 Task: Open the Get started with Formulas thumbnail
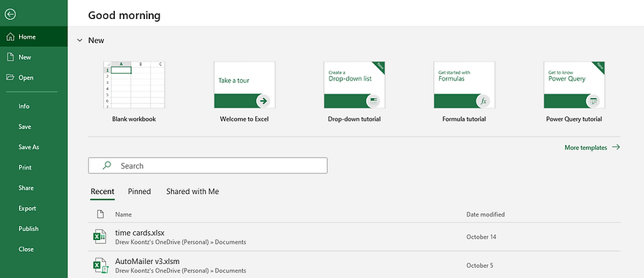464,85
